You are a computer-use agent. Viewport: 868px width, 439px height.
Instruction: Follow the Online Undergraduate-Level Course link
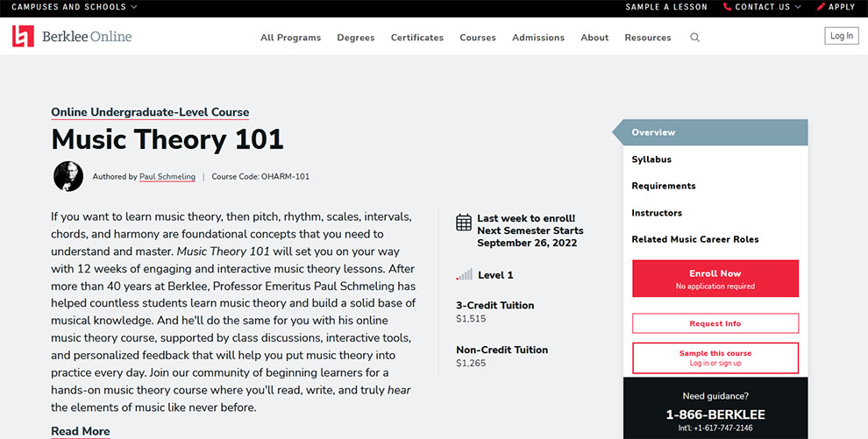click(150, 112)
